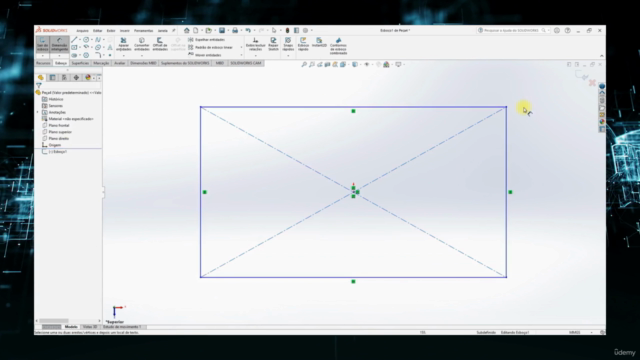The image size is (640, 360).
Task: Open the PropertyManager panel tab
Action: pyautogui.click(x=52, y=78)
